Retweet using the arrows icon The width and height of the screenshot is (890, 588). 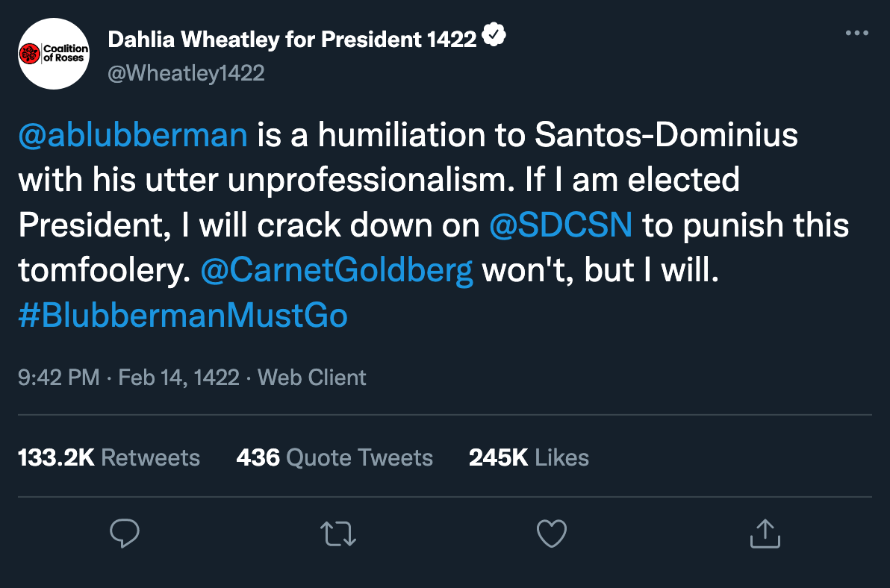point(338,534)
